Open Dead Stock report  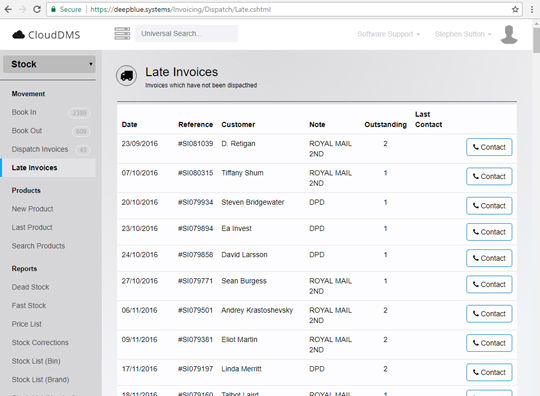(30, 287)
